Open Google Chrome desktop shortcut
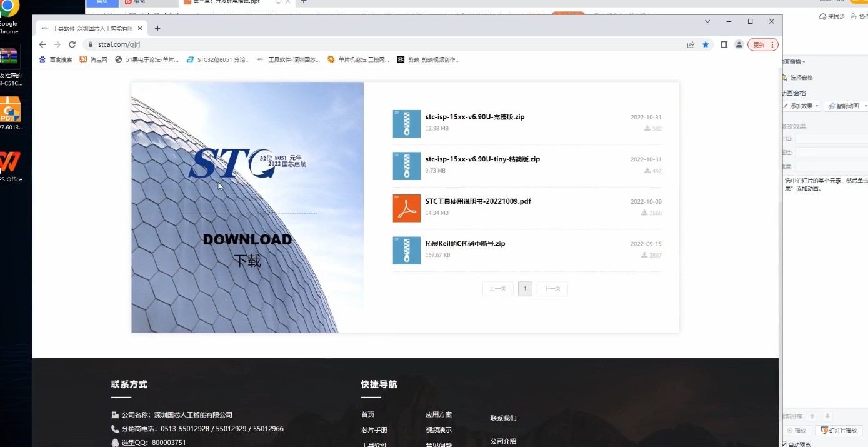868x447 pixels. point(9,18)
